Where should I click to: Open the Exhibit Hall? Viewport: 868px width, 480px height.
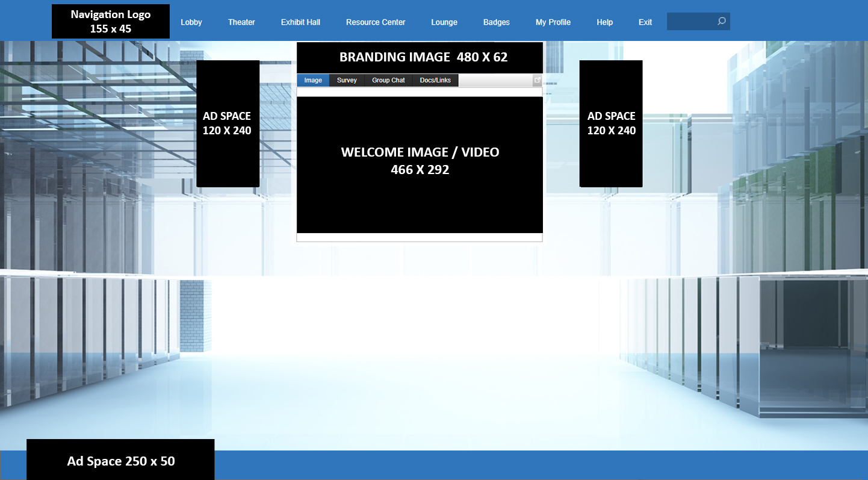point(300,22)
